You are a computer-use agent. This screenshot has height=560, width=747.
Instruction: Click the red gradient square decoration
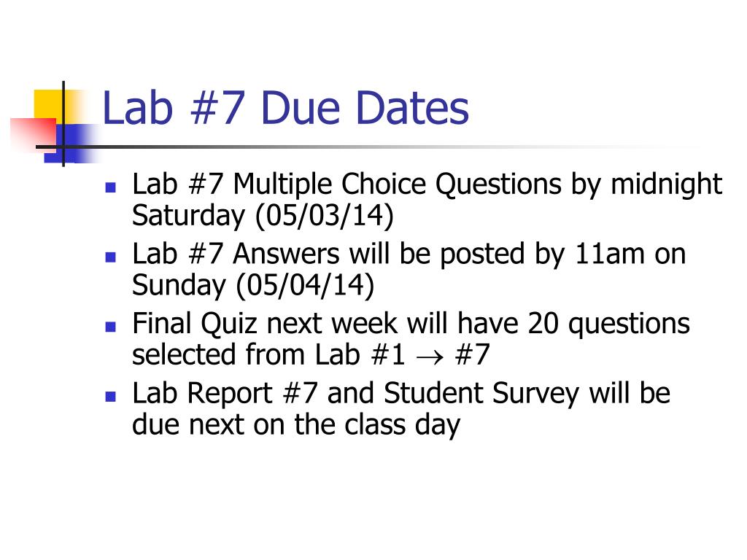point(34,135)
